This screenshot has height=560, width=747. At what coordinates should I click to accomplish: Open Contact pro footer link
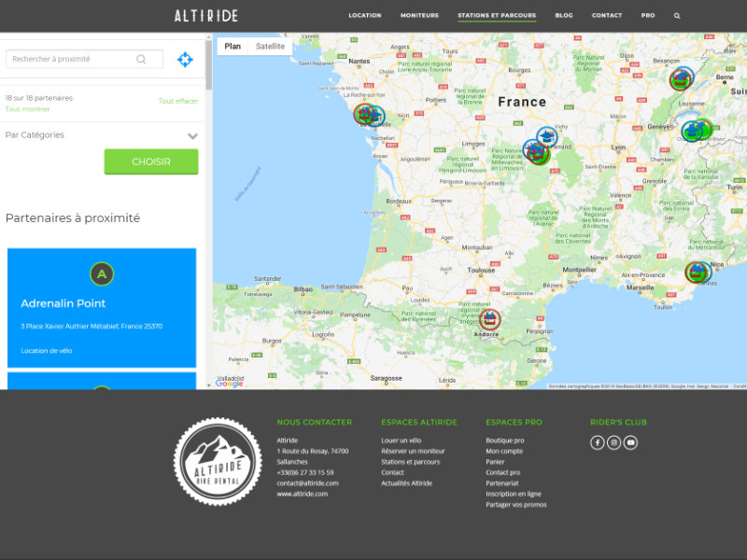point(503,472)
